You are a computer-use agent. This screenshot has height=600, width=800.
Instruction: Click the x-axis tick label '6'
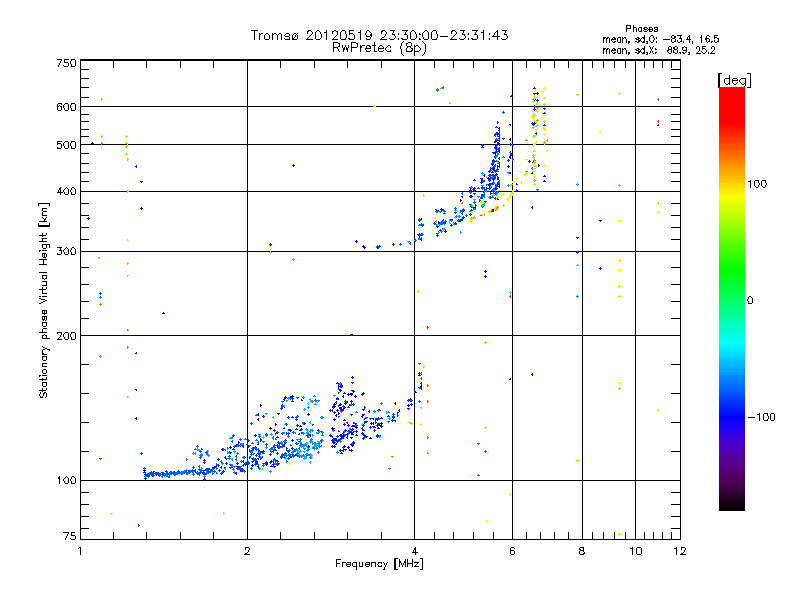coord(512,551)
